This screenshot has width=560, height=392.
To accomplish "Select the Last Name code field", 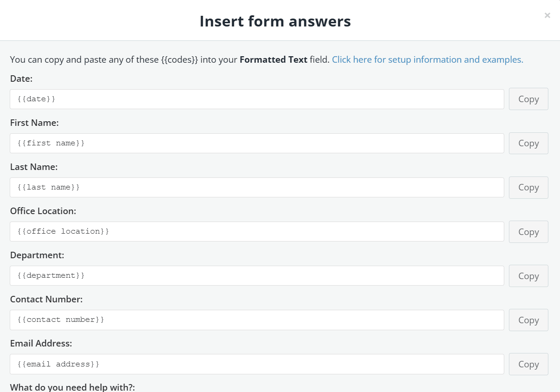I will (257, 187).
